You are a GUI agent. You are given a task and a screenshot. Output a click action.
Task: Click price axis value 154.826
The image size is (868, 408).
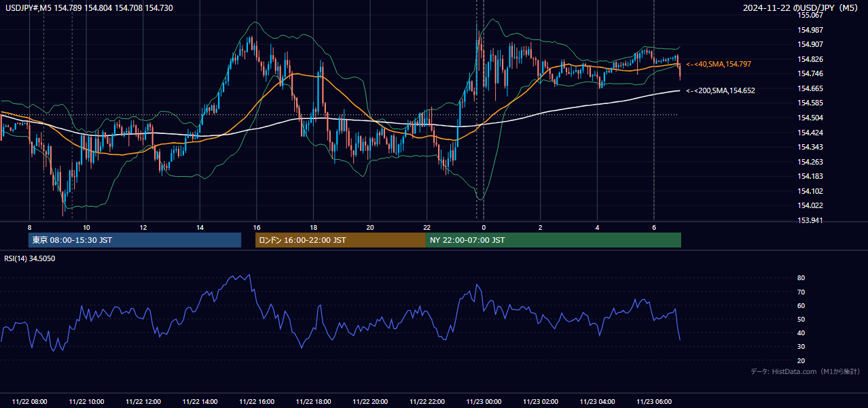(x=810, y=59)
